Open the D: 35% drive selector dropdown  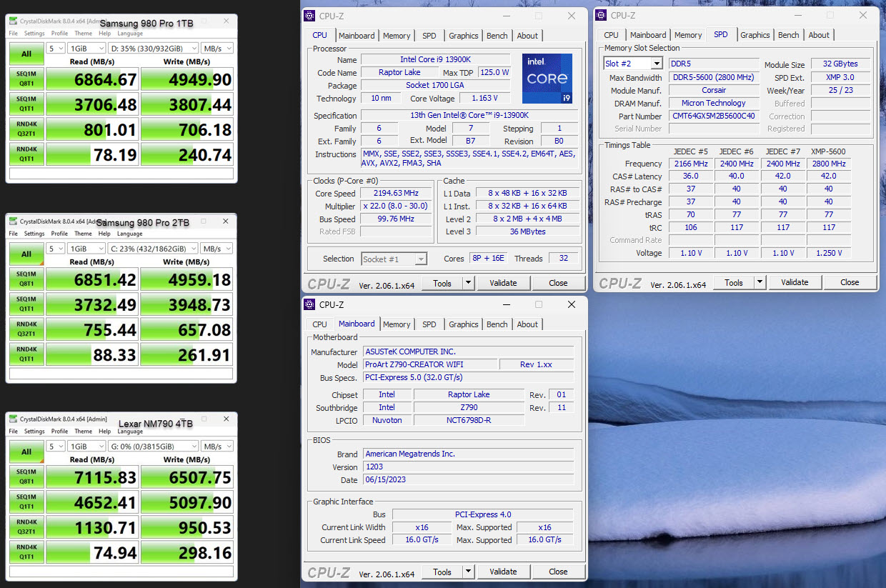click(153, 49)
